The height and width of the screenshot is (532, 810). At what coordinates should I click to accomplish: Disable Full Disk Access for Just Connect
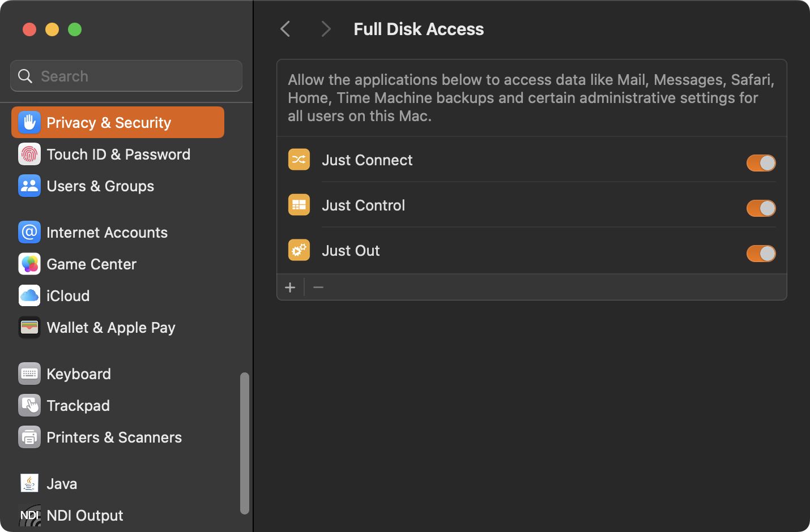click(761, 163)
